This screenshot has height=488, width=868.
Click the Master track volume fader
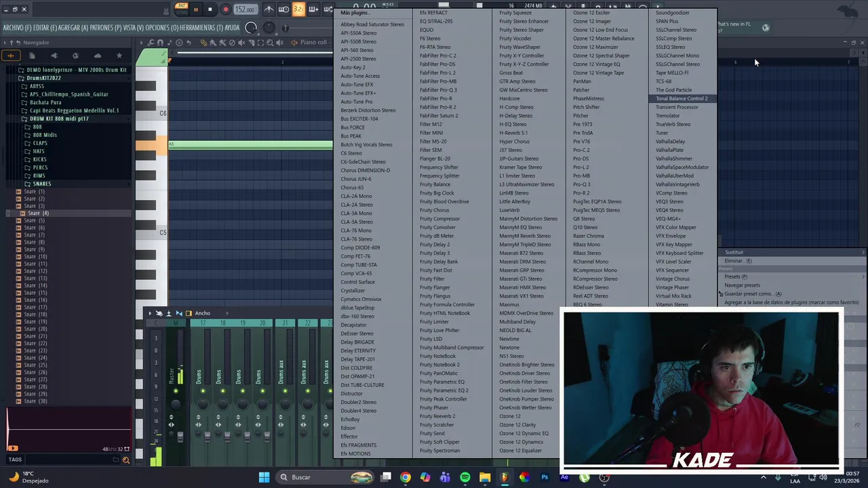point(180,438)
